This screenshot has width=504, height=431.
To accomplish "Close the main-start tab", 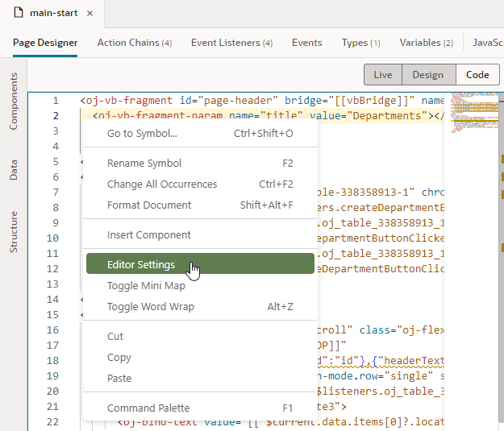I will [x=90, y=13].
